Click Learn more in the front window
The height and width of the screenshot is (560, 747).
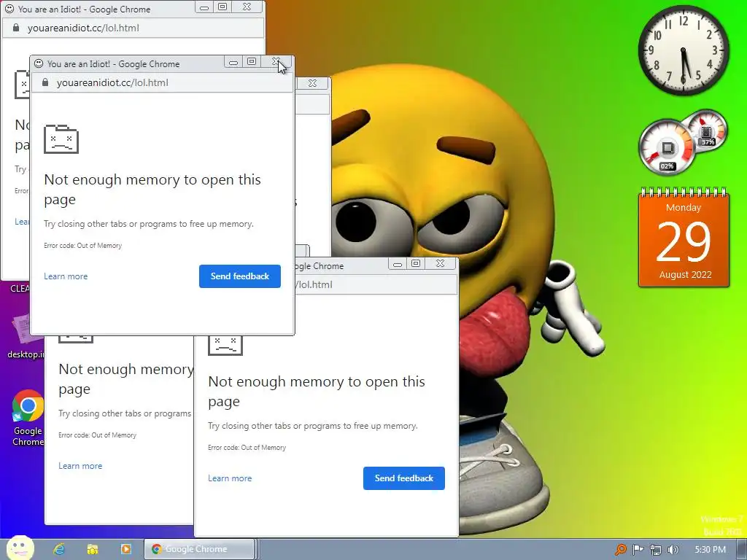click(66, 276)
